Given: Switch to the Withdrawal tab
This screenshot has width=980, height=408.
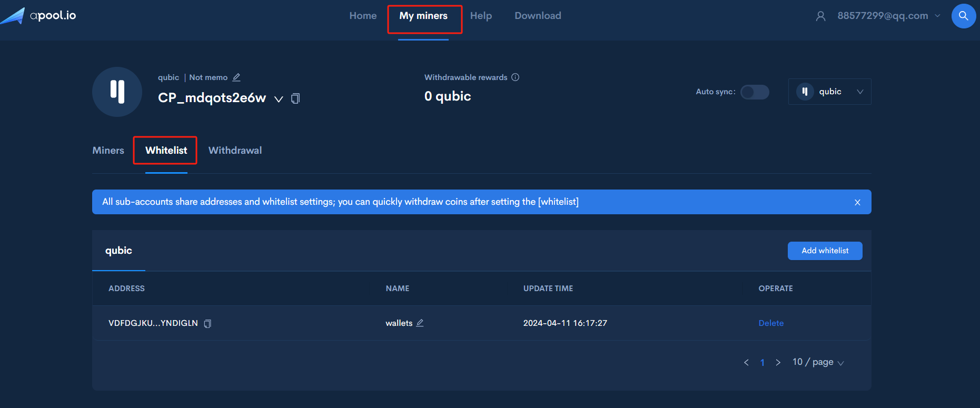Looking at the screenshot, I should click(235, 151).
